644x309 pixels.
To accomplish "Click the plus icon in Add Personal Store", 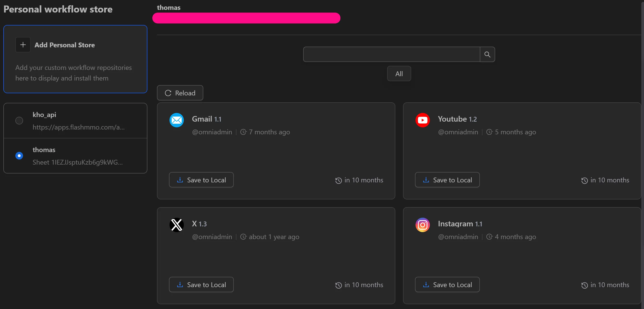I will pos(23,44).
